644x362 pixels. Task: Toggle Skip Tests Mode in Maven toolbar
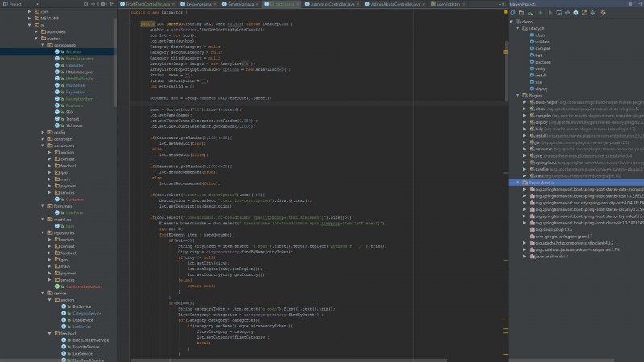pyautogui.click(x=576, y=13)
